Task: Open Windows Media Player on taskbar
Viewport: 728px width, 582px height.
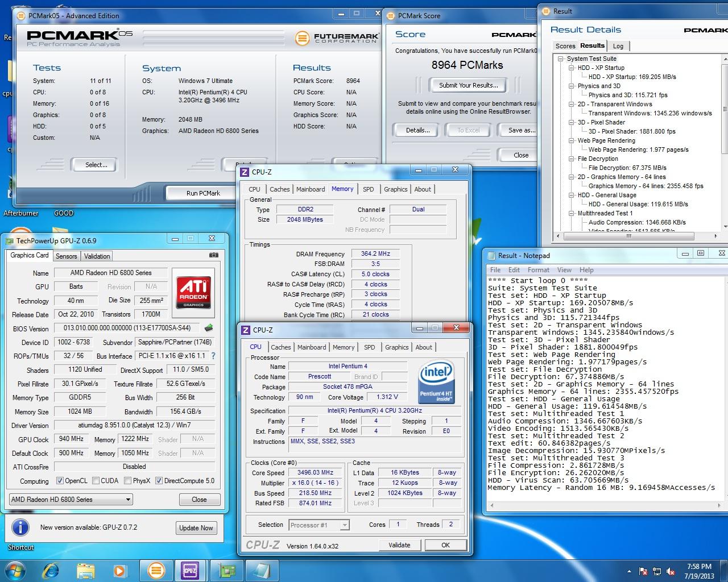Action: (120, 570)
